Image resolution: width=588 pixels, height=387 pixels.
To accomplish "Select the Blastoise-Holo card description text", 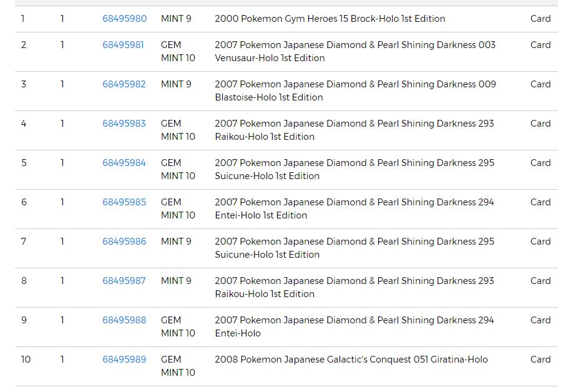I will pos(355,91).
